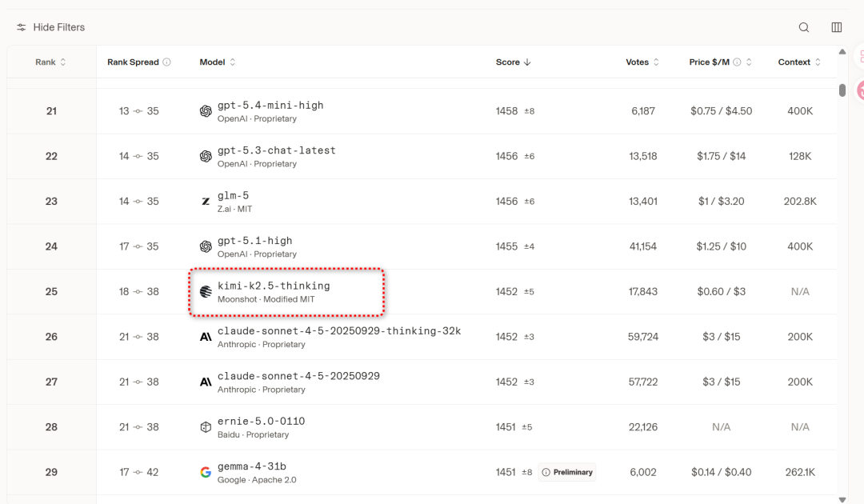Sort by the Score column header
The height and width of the screenshot is (504, 864).
point(513,62)
